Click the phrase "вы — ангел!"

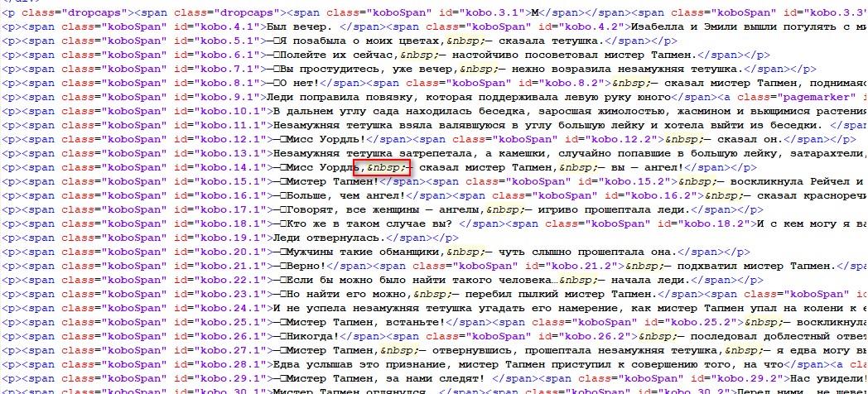click(x=649, y=168)
